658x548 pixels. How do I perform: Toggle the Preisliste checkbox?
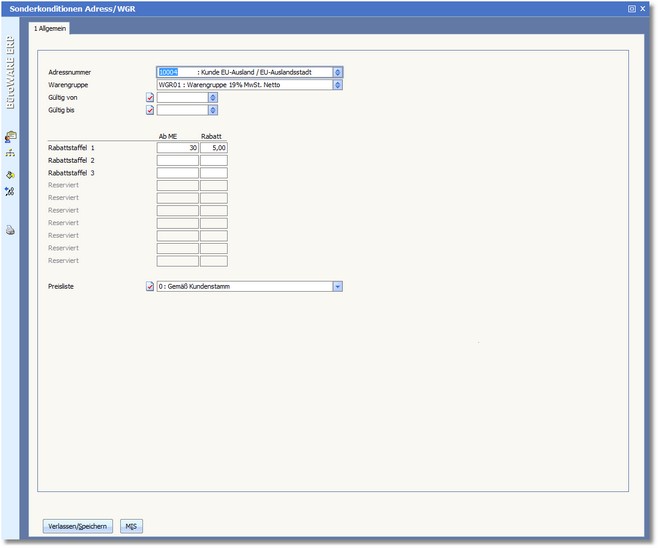[x=150, y=287]
